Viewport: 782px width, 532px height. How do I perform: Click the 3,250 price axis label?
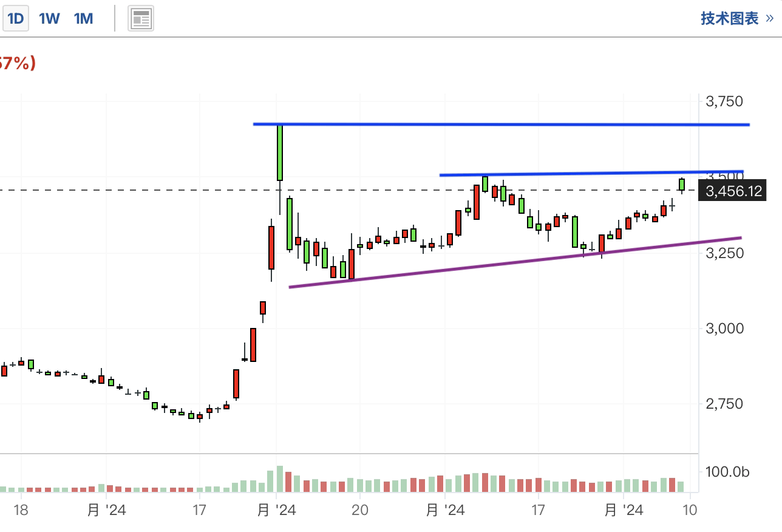[x=724, y=253]
